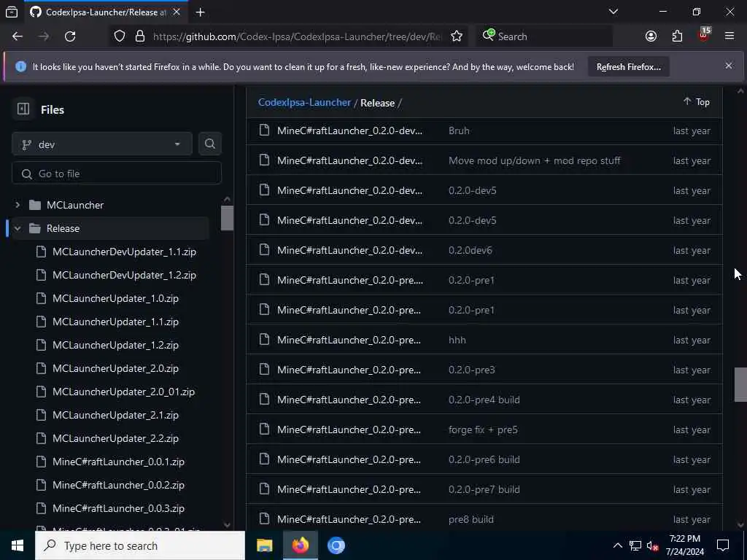Image resolution: width=747 pixels, height=560 pixels.
Task: Select MCLauncherUpdater_2.2.zip file
Action: [115, 438]
